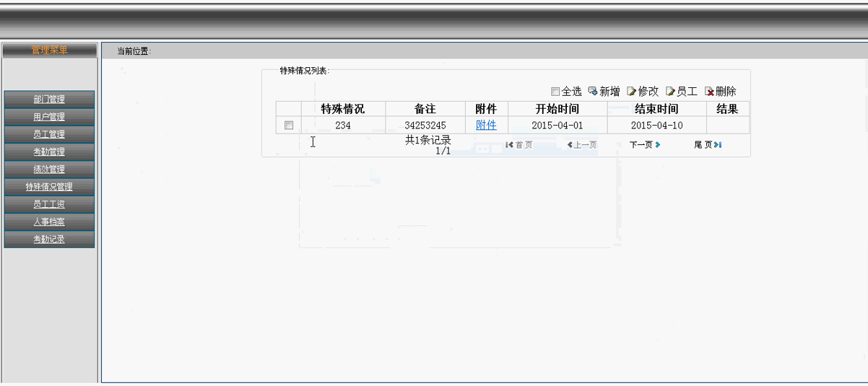
Task: Open 考勤记录 in the management menu
Action: point(49,239)
